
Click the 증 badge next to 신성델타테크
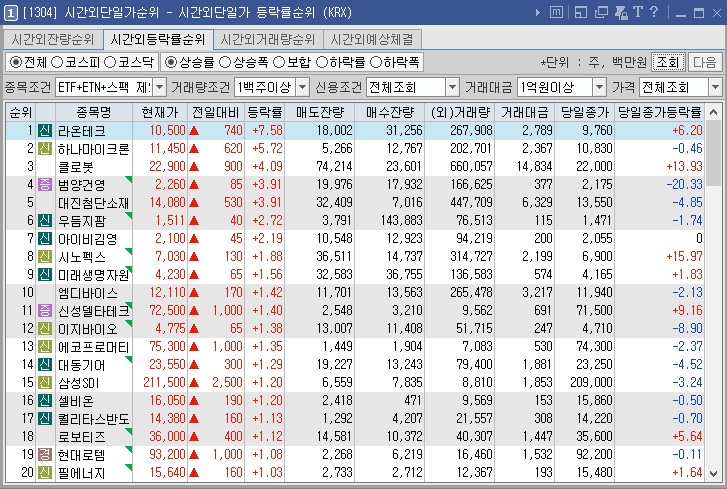click(x=45, y=311)
